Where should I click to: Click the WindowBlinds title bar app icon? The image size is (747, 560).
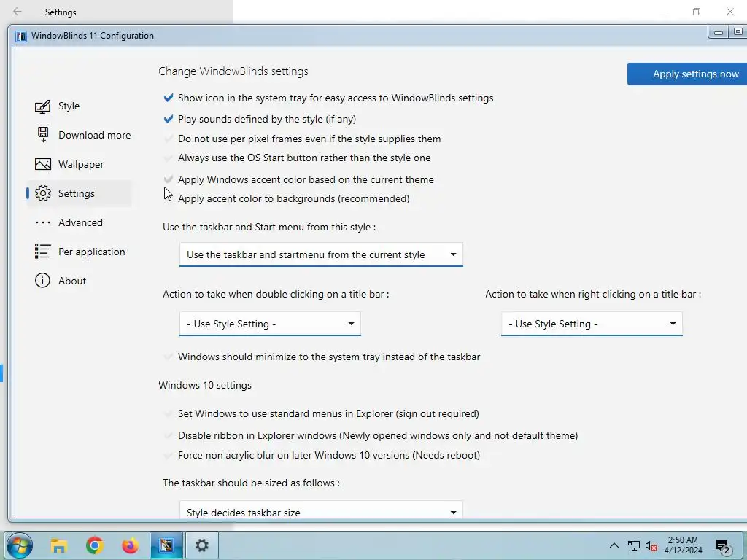click(21, 36)
